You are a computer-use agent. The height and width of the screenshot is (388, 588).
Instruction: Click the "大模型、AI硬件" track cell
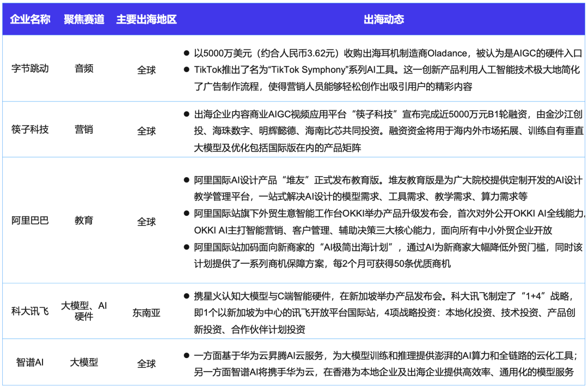(84, 311)
